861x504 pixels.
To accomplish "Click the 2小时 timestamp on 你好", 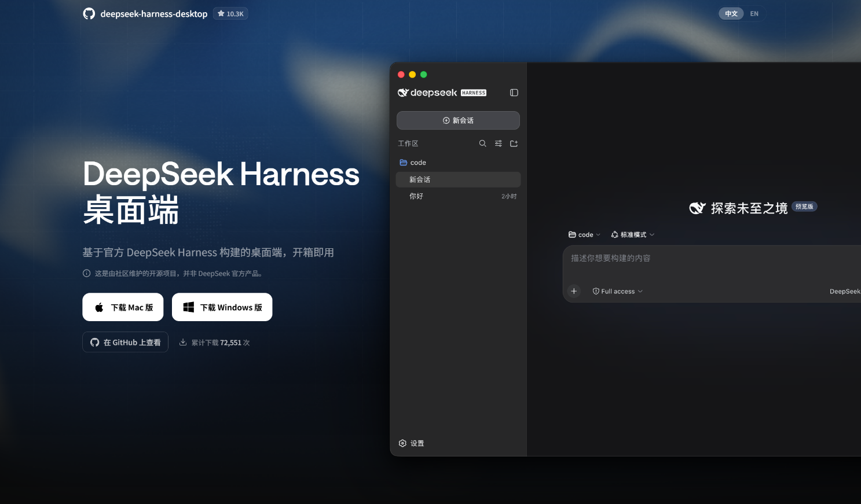I will [x=509, y=196].
